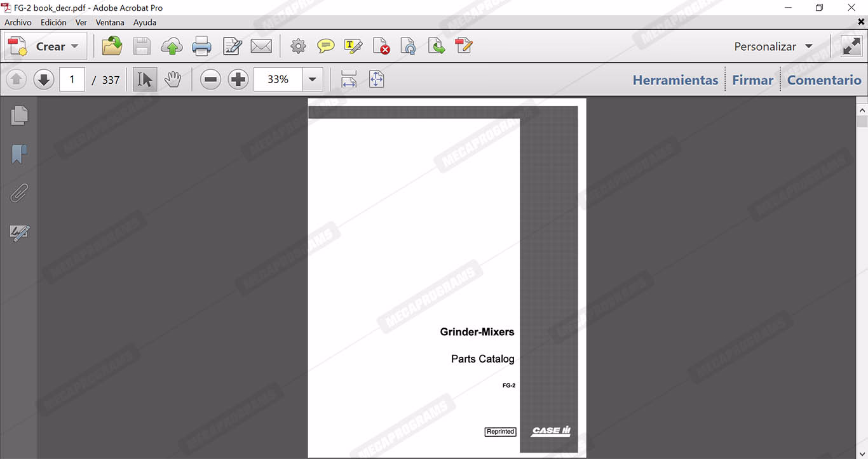
Task: Open the Page Thumbnails panel
Action: coord(19,116)
